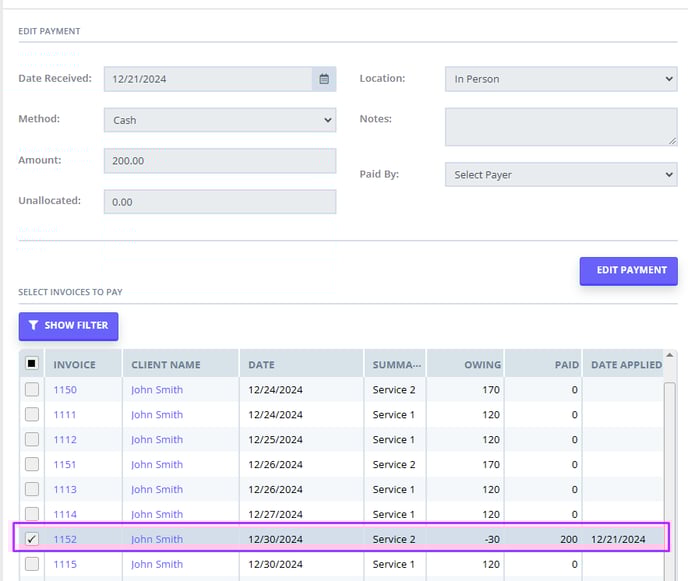Check the box for invoice 1150
688x581 pixels.
tap(32, 390)
